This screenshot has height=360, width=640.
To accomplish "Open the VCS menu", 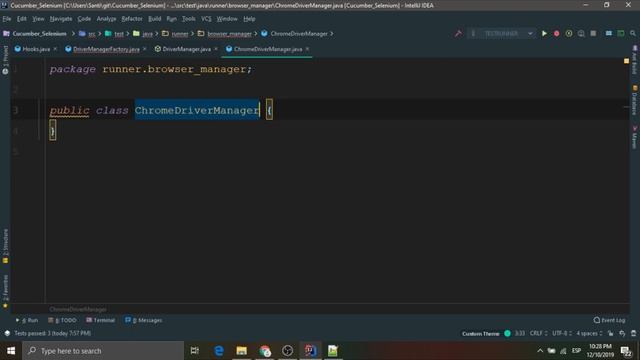I will [206, 19].
